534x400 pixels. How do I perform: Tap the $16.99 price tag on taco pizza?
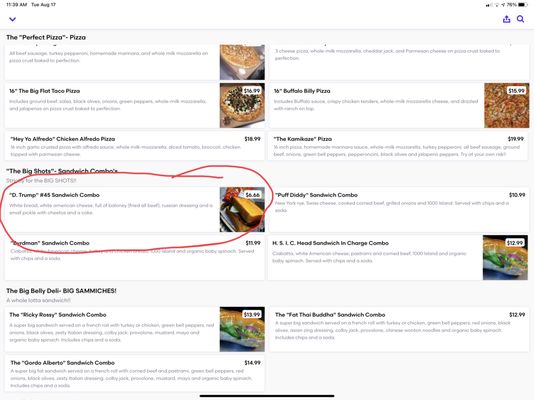coord(252,91)
